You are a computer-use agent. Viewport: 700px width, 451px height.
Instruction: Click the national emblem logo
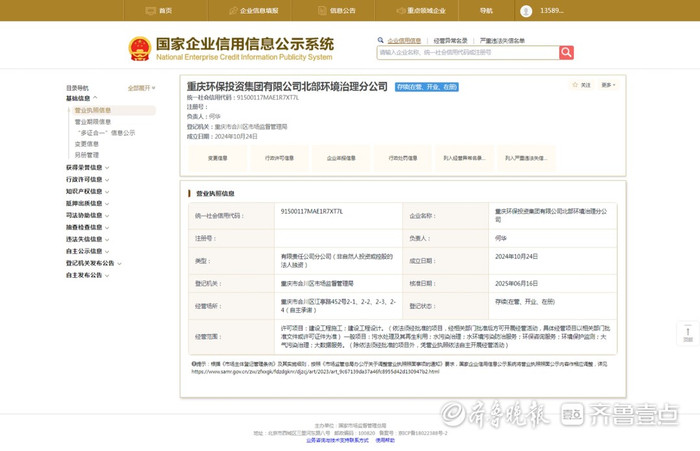pos(140,49)
